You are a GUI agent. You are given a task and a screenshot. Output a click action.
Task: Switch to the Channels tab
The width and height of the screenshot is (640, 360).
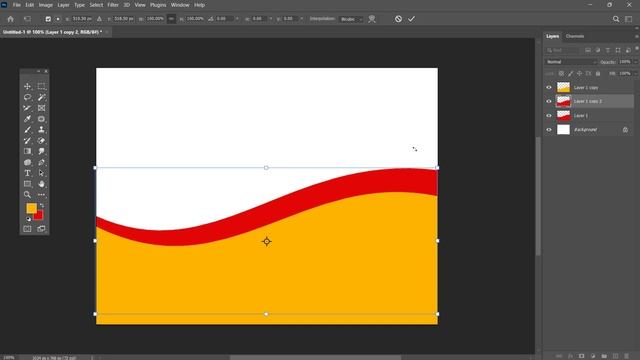pyautogui.click(x=575, y=36)
